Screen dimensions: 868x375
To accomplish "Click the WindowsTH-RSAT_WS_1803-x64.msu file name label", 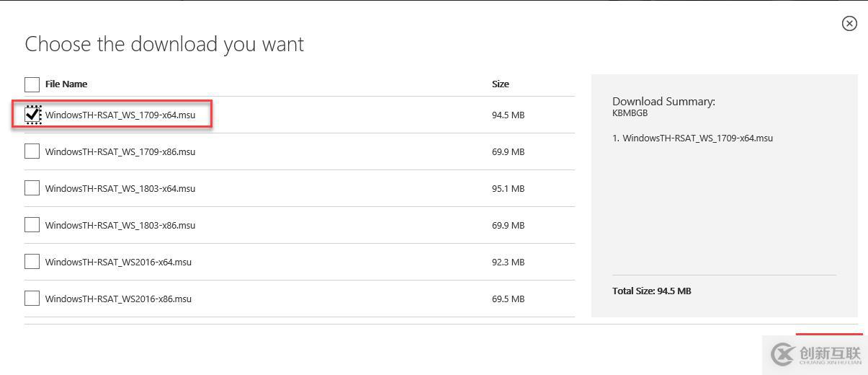I will click(x=120, y=188).
